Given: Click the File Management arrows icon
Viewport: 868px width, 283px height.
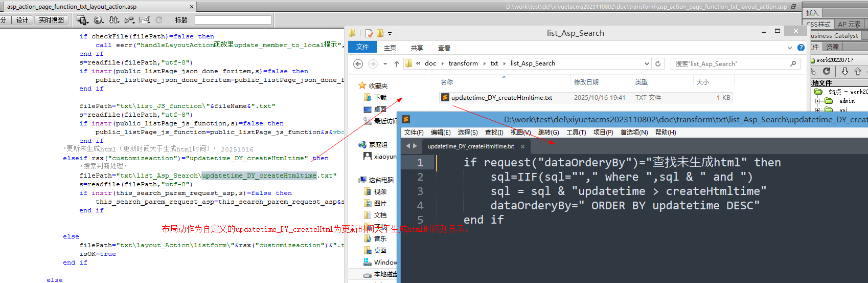Looking at the screenshot, I should [114, 20].
